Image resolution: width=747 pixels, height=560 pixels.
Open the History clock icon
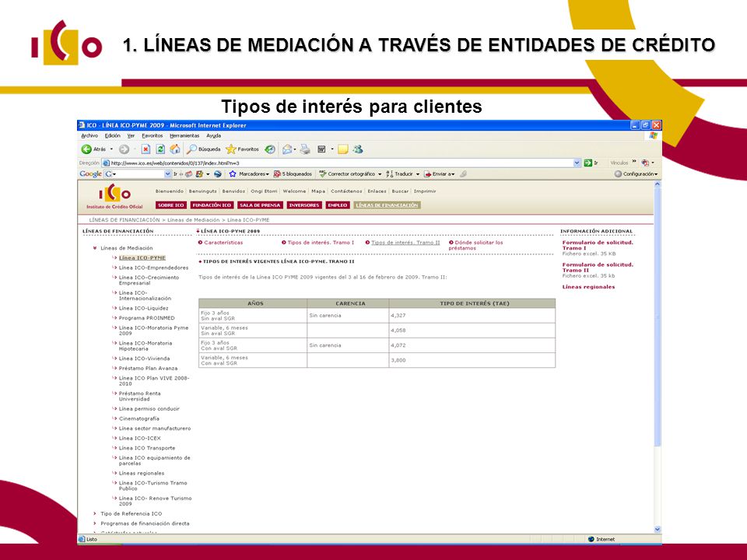pos(270,149)
